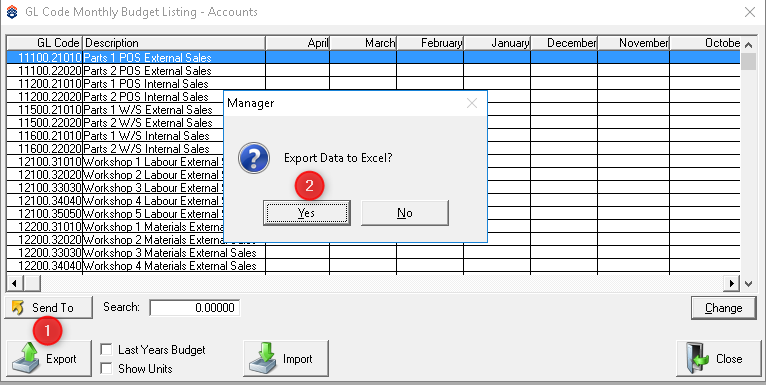Close the GL Code Monthly Budget window

(x=749, y=12)
